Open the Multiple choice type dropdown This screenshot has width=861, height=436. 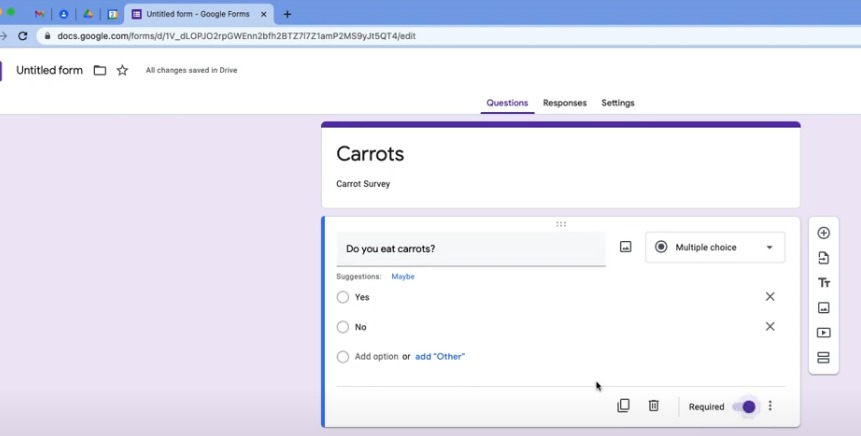[x=714, y=247]
